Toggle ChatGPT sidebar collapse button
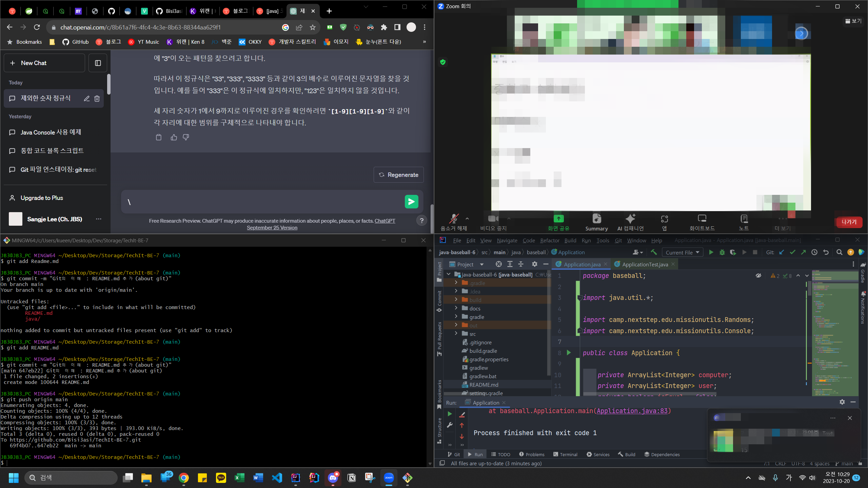Viewport: 868px width, 488px height. pyautogui.click(x=98, y=63)
